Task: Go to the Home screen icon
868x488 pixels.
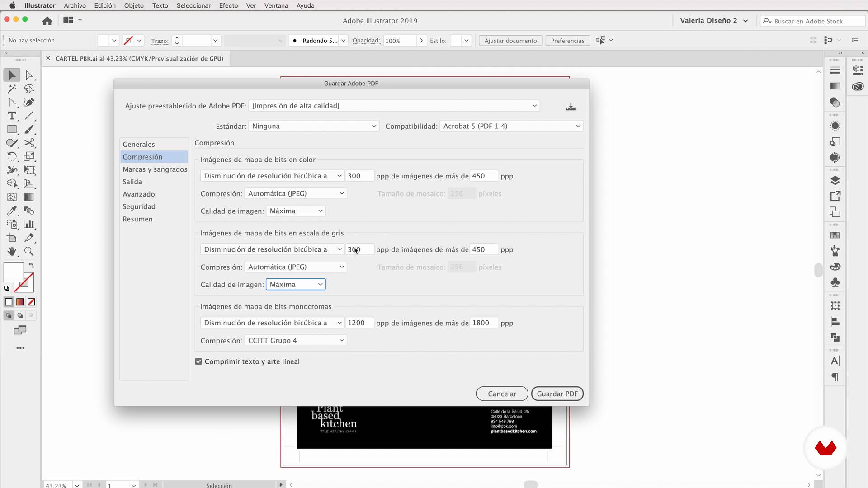Action: (47, 20)
